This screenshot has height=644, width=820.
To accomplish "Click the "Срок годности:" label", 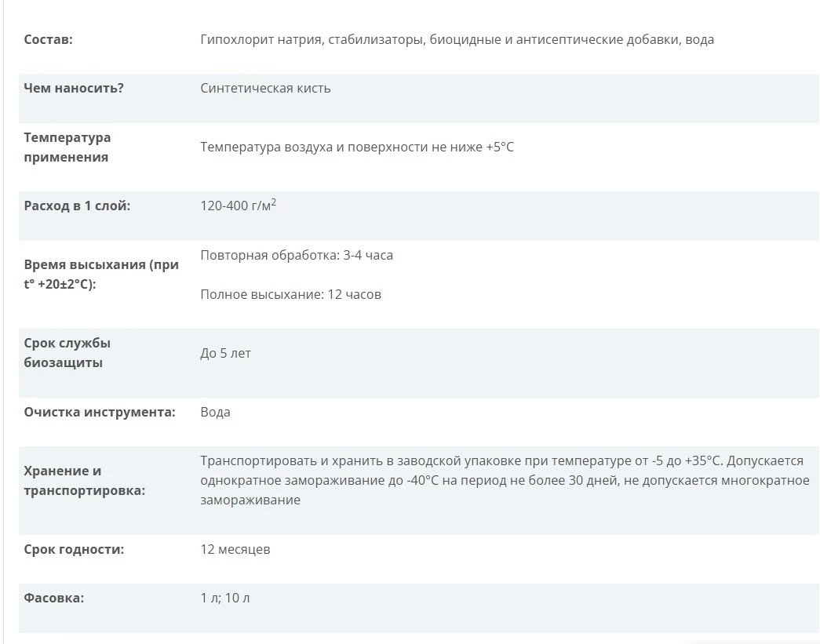I will click(74, 549).
